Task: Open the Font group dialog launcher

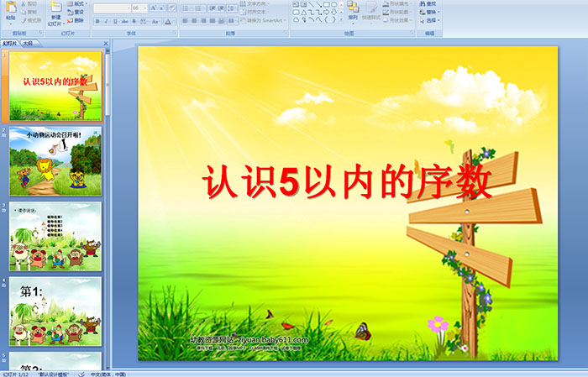Action: click(175, 33)
